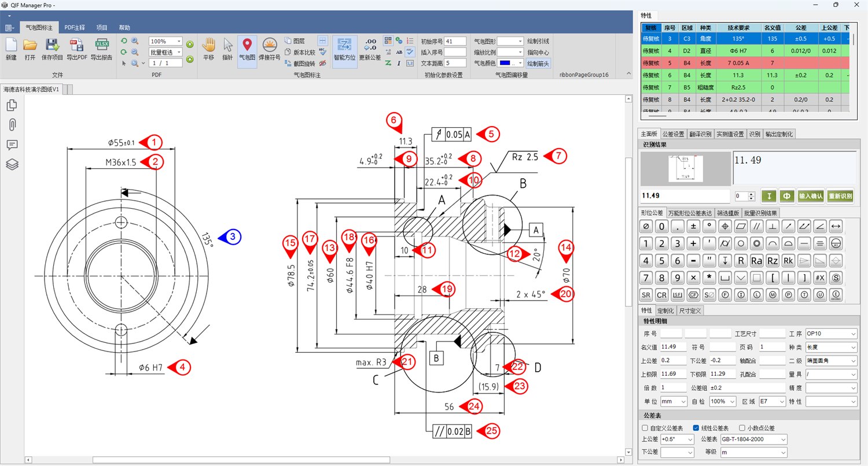Open the 100% zoom level dropdown
This screenshot has height=466, width=868.
(x=179, y=42)
